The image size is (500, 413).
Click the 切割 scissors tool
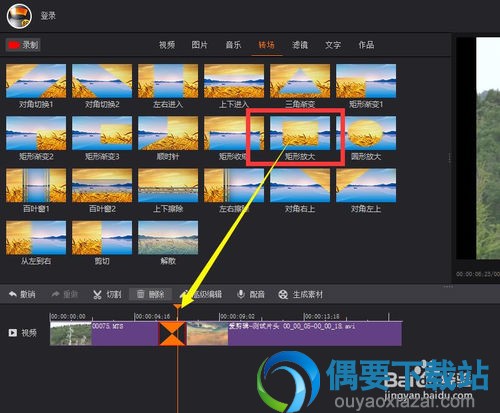97,294
